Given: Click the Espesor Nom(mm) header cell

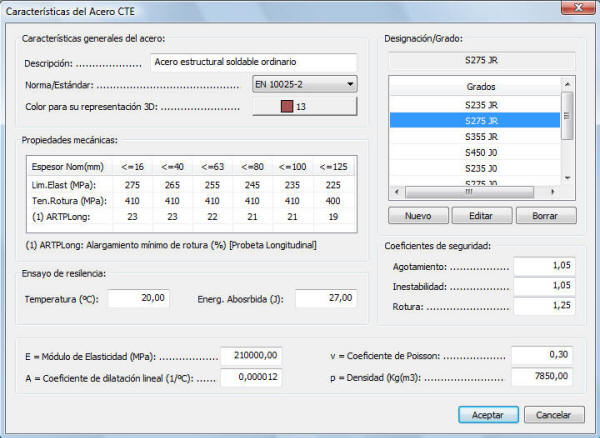Looking at the screenshot, I should (70, 167).
